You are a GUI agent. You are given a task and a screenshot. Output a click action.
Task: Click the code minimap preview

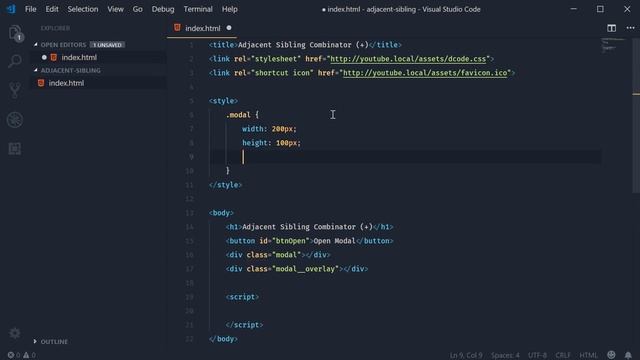click(x=613, y=45)
